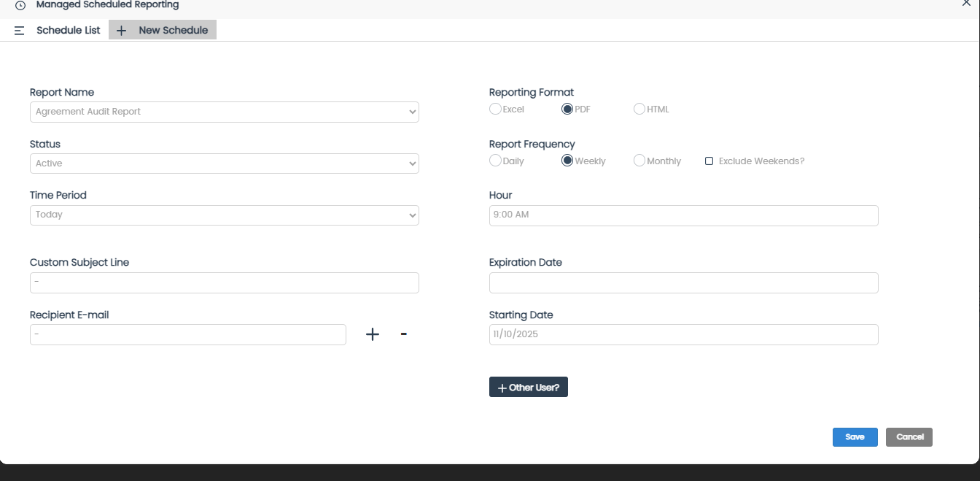Open the New Schedule tab
Screen dimensions: 980x481
173,31
